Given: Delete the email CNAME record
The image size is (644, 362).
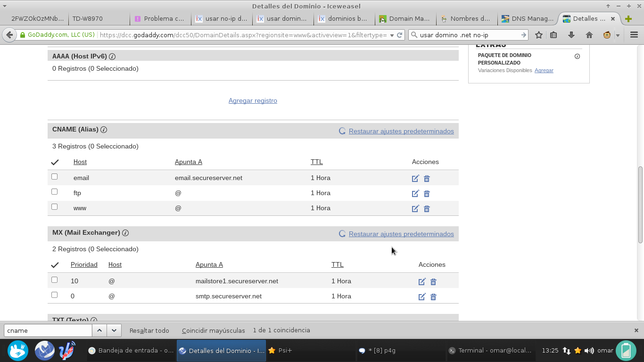Looking at the screenshot, I should point(427,178).
